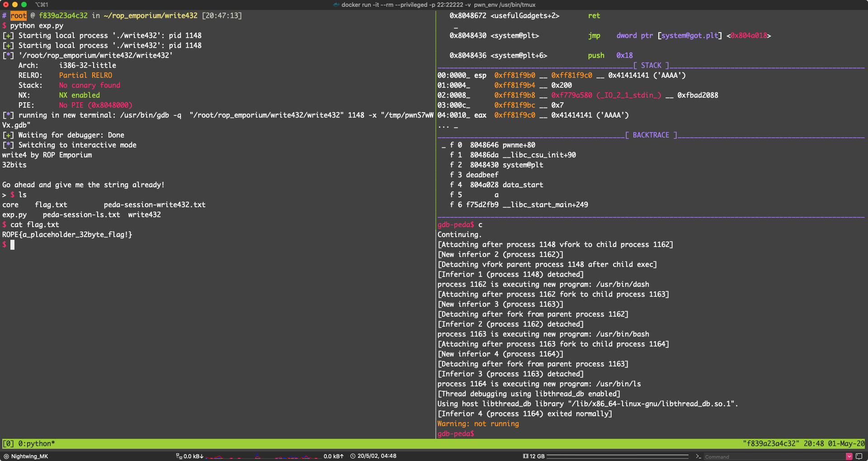This screenshot has height=461, width=868.
Task: Click the gdb-peda$ prompt at bottom of right pane
Action: point(456,434)
